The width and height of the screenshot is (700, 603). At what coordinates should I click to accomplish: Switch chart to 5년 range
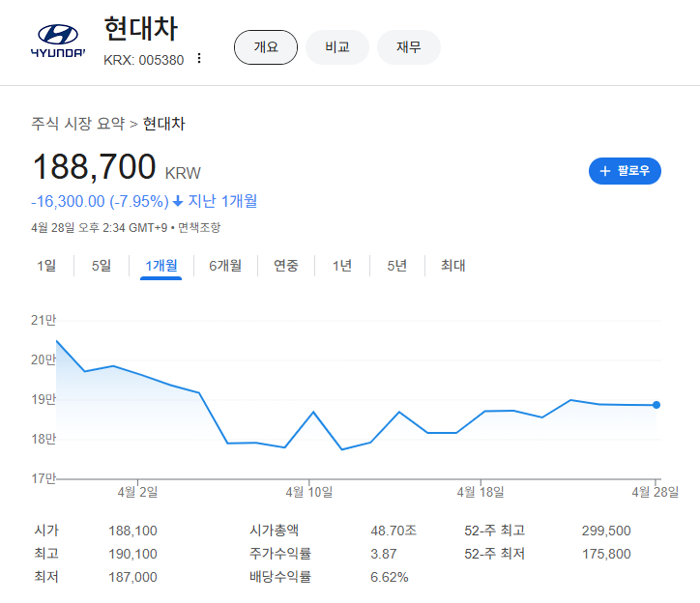[x=396, y=266]
